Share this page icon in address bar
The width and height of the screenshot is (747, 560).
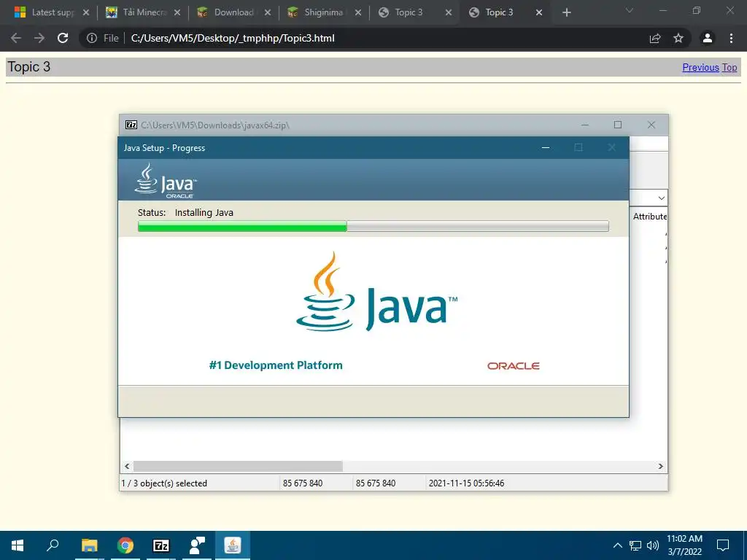[655, 38]
